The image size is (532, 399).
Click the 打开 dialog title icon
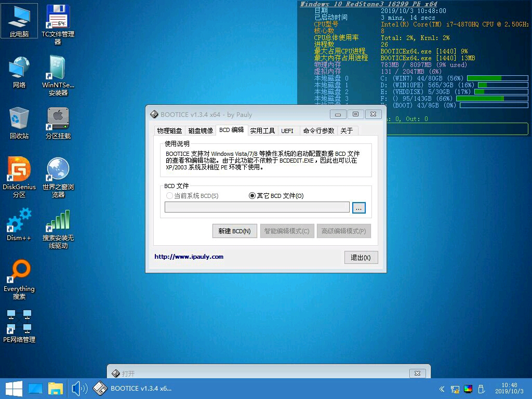coord(116,374)
